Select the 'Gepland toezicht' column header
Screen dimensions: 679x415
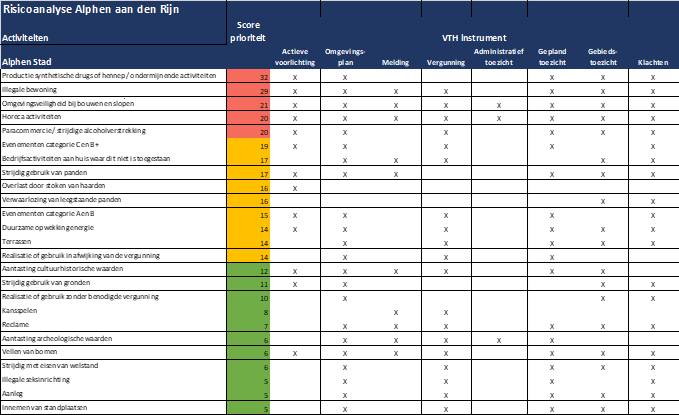553,56
